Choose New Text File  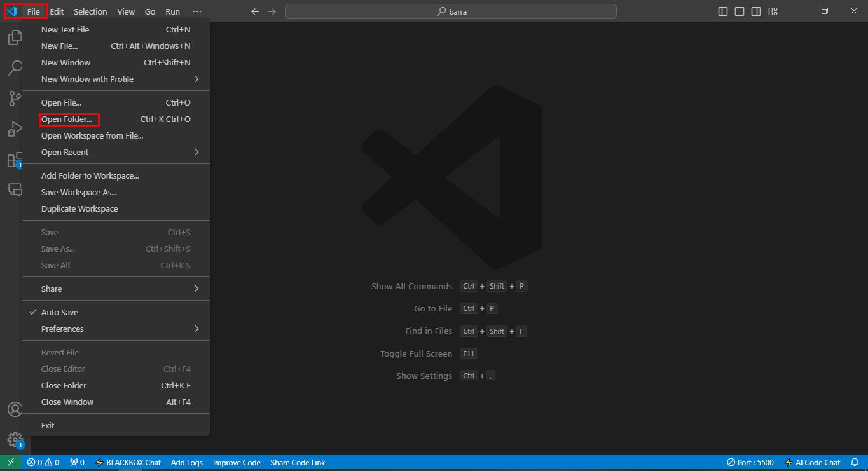[116, 30]
